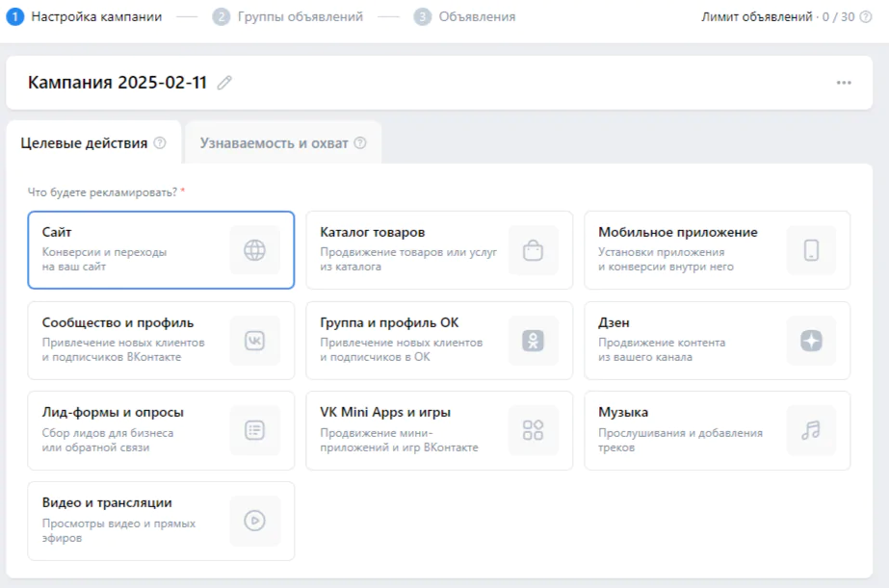Click the play icon in Видео и трансляции

pos(254,521)
